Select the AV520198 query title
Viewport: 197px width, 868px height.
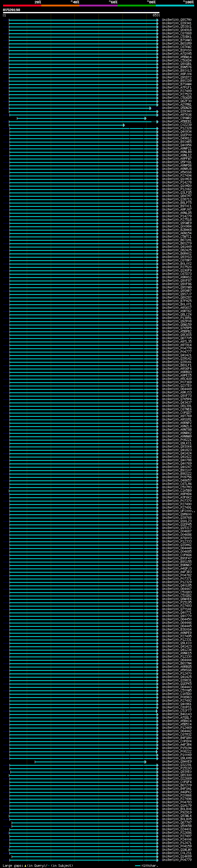pos(11,10)
